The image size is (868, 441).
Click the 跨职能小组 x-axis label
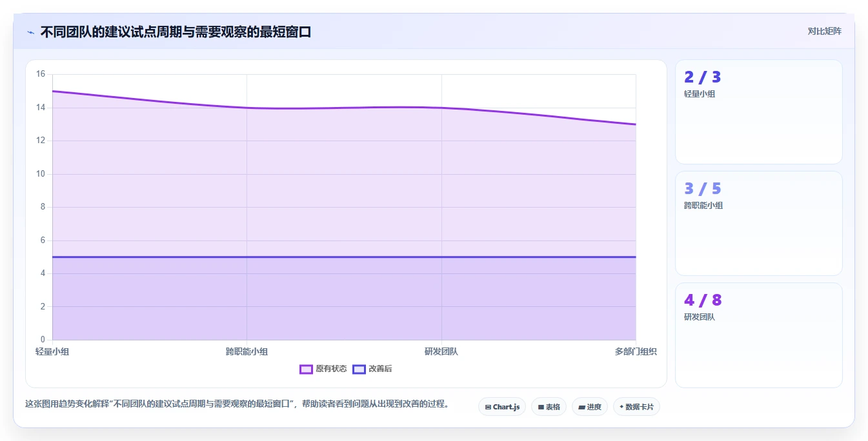247,351
